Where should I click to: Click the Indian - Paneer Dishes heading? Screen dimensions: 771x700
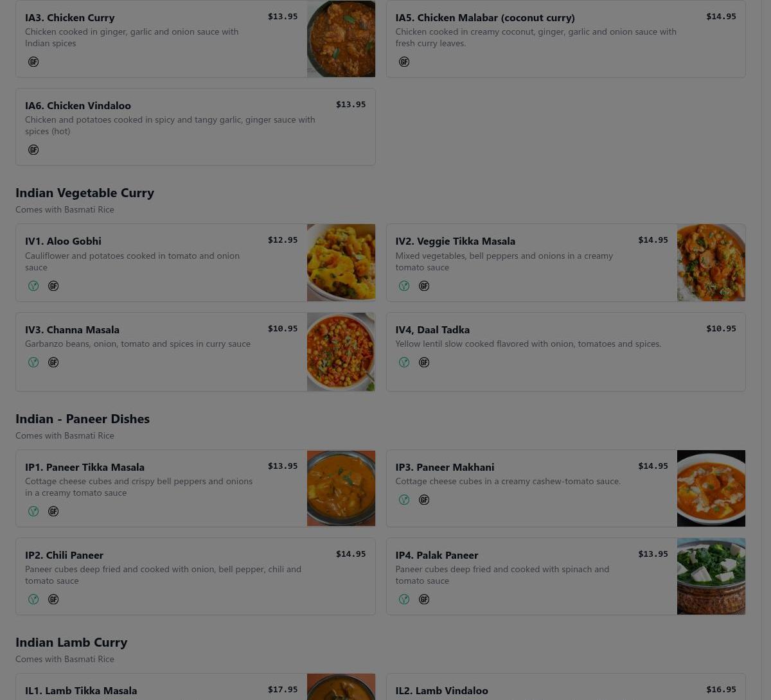(x=82, y=419)
